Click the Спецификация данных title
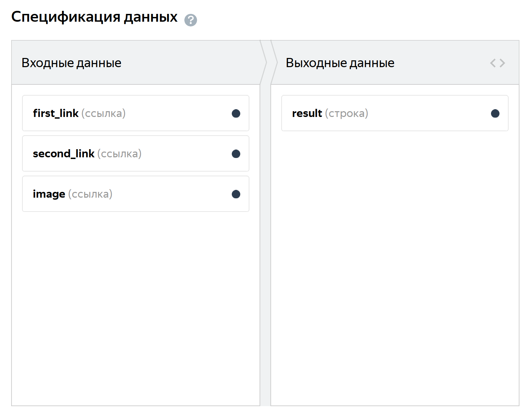Viewport: 532px width, 417px height. pos(94,17)
